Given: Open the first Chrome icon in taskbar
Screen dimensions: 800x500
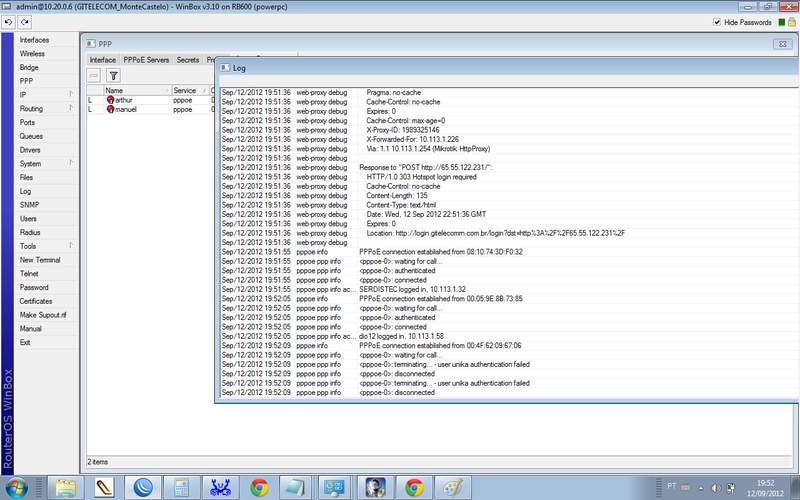Looking at the screenshot, I should pyautogui.click(x=259, y=488).
